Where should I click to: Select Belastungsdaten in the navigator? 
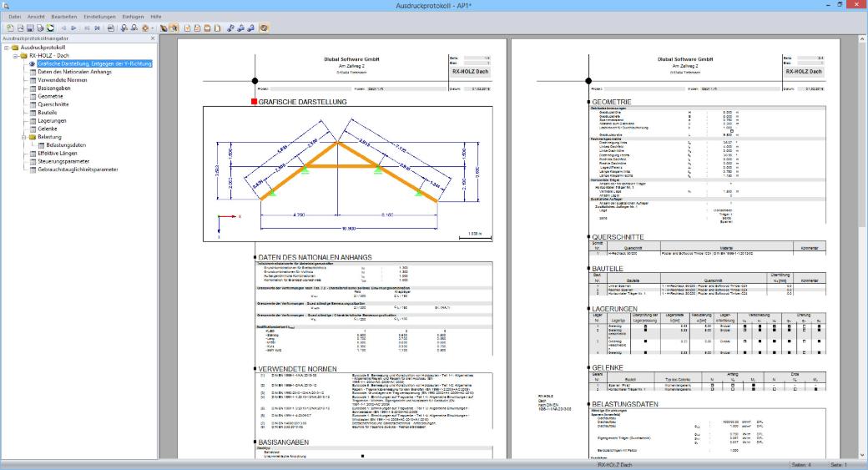point(67,145)
